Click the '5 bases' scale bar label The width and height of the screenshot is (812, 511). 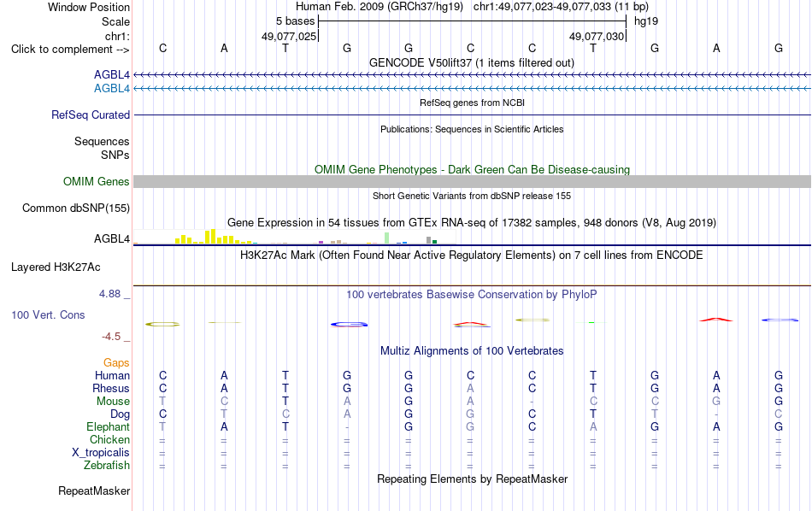pos(295,21)
